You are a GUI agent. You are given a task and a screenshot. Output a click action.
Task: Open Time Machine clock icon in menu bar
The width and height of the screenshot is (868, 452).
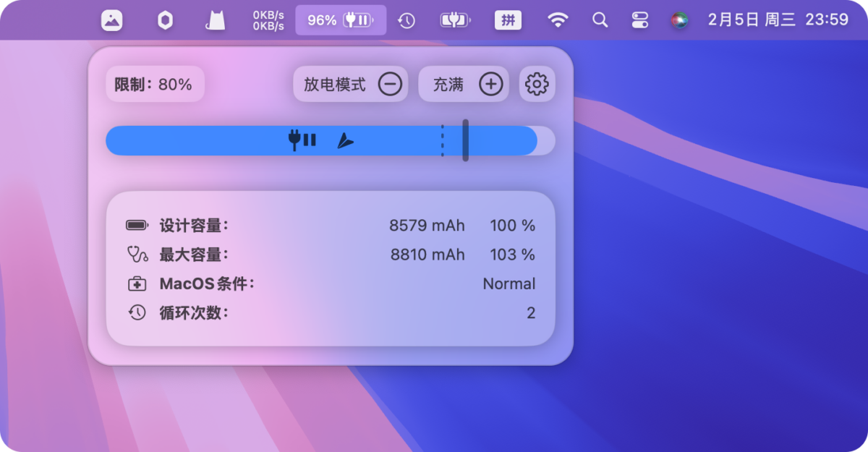pos(407,20)
